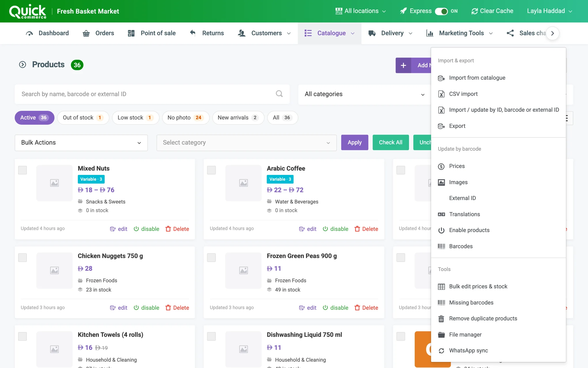Check the Kitchen Towels product checkbox
This screenshot has height=368, width=588.
22,336
